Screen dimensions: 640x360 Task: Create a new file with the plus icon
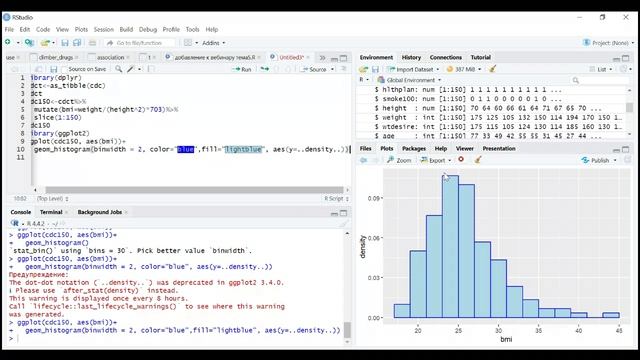click(8, 42)
